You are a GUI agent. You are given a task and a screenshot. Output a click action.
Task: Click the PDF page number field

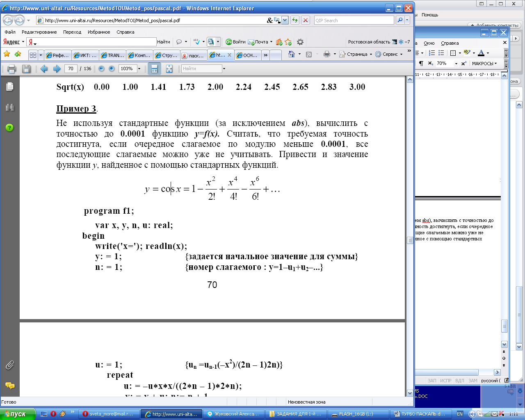click(x=71, y=69)
